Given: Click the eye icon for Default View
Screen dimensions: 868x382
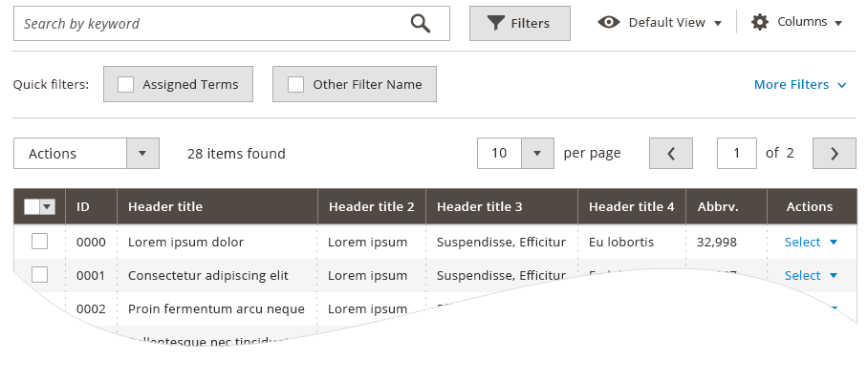Looking at the screenshot, I should tap(609, 22).
